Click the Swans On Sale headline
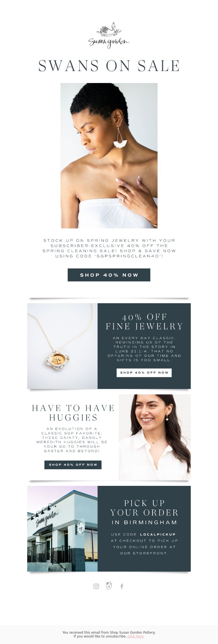Image resolution: width=218 pixels, height=644 pixels. (109, 66)
